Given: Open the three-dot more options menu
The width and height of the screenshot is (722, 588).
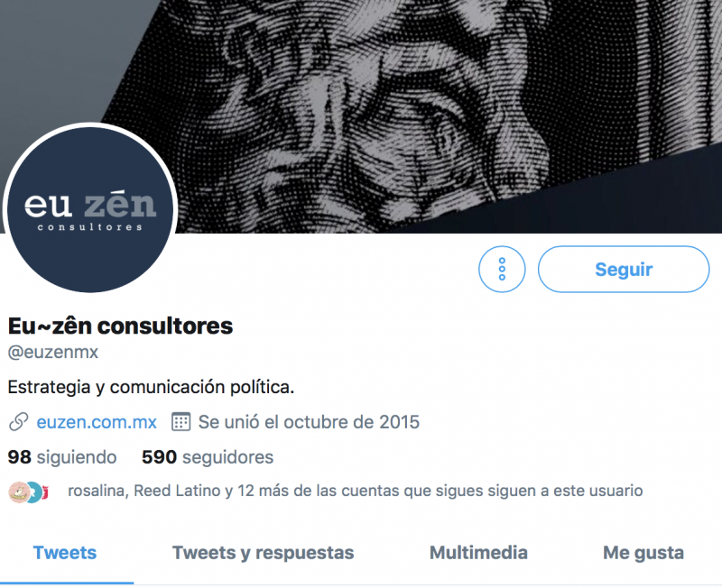Looking at the screenshot, I should [x=502, y=269].
